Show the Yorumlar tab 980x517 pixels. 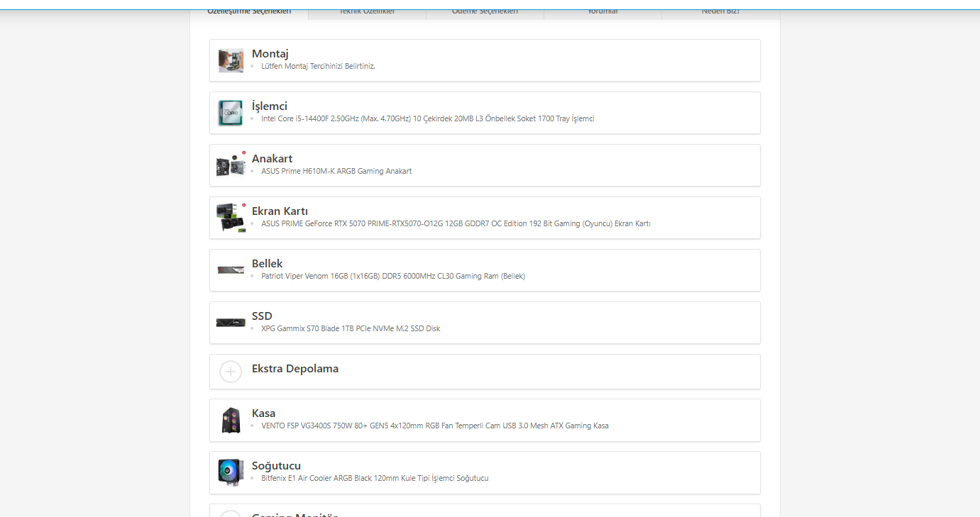(x=602, y=11)
